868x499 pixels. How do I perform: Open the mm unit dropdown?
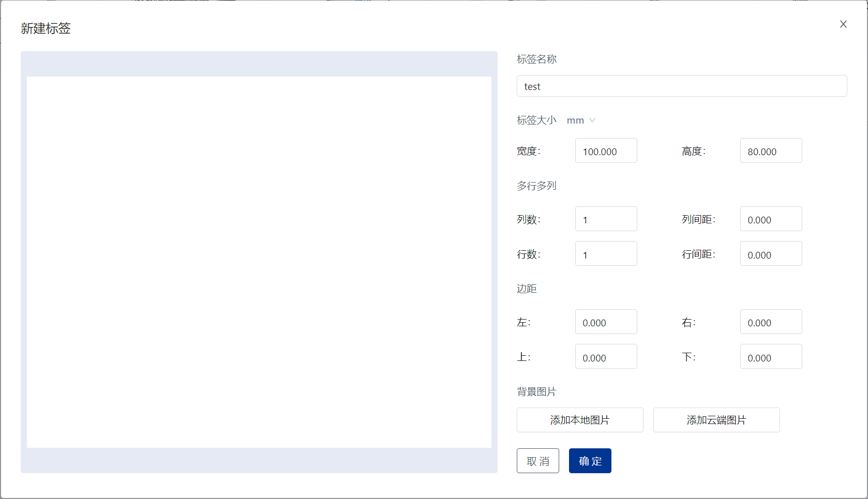[575, 120]
